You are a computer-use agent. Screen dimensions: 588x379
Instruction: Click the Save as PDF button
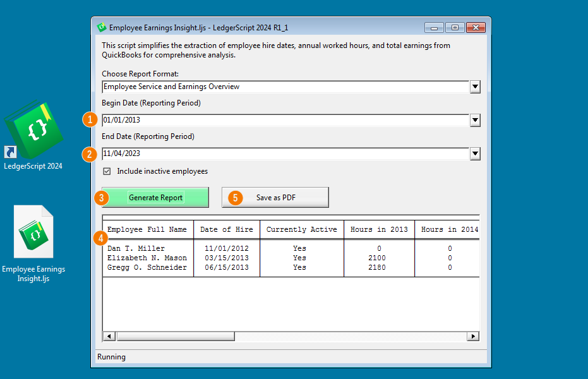pos(275,197)
